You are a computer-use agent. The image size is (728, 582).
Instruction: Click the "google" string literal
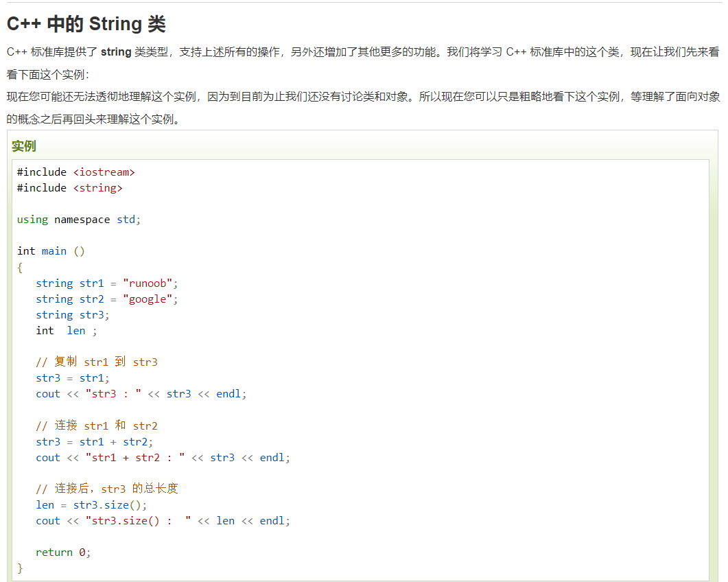point(148,299)
